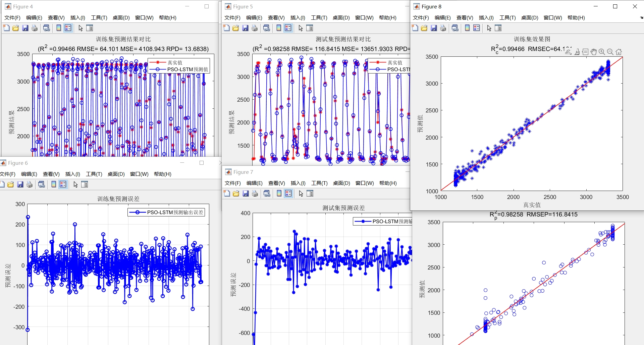Open the Property Inspector in Figure 8 toolbar
Screen dimensions: 644x345
tap(498, 28)
